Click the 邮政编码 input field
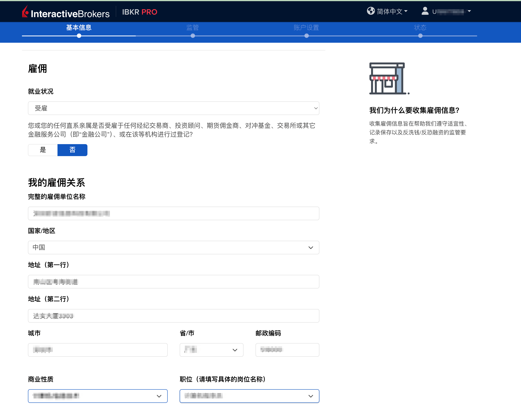 (287, 350)
